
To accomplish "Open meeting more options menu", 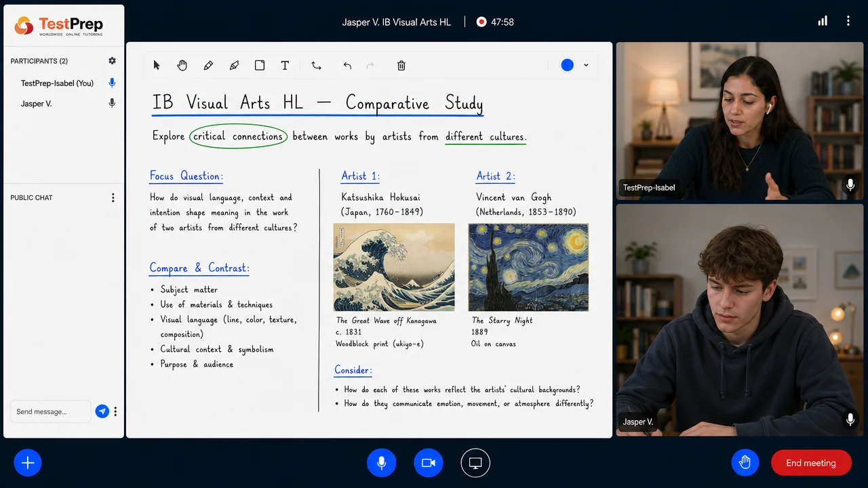I will pyautogui.click(x=848, y=21).
